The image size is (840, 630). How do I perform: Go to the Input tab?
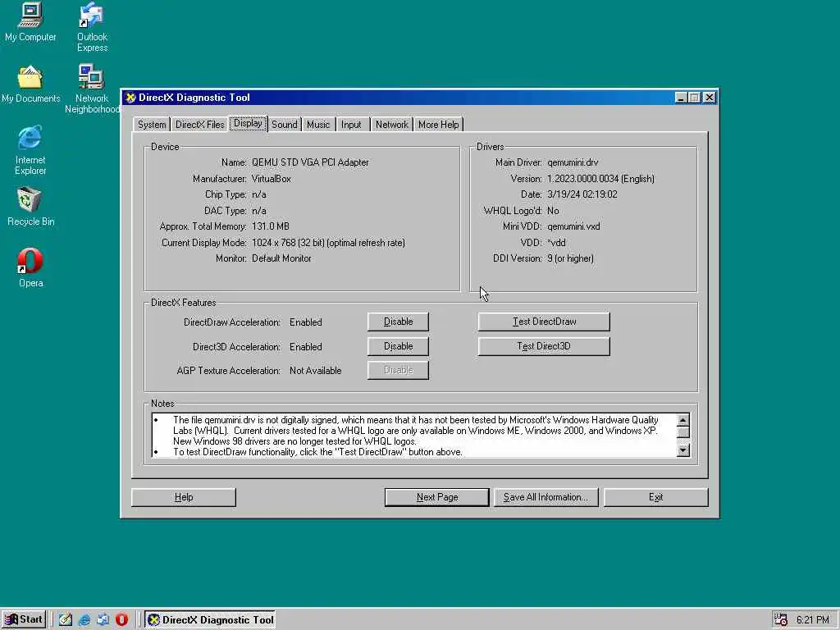pyautogui.click(x=351, y=125)
